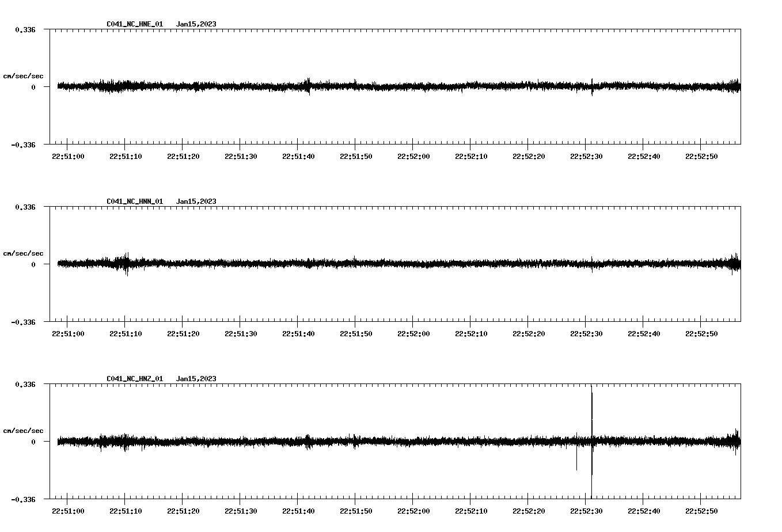Select the Jan15,2023 date on HNN plot
782x532 pixels.
(196, 202)
